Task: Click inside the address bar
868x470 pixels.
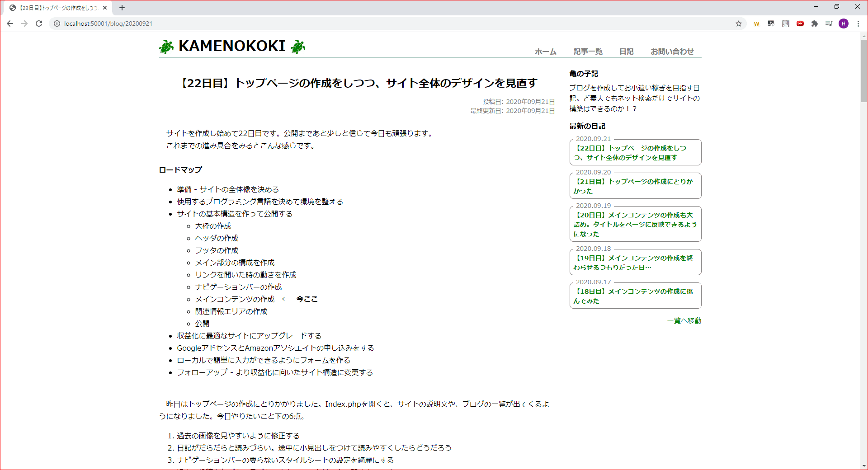Action: [181, 23]
